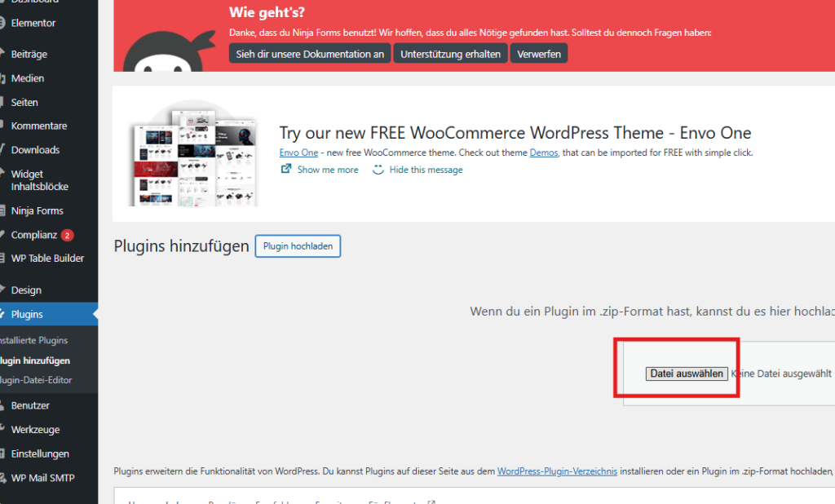Viewport: 835px width, 504px height.
Task: Follow the WordPress-Plugin-Verzeichnis link
Action: pos(557,471)
